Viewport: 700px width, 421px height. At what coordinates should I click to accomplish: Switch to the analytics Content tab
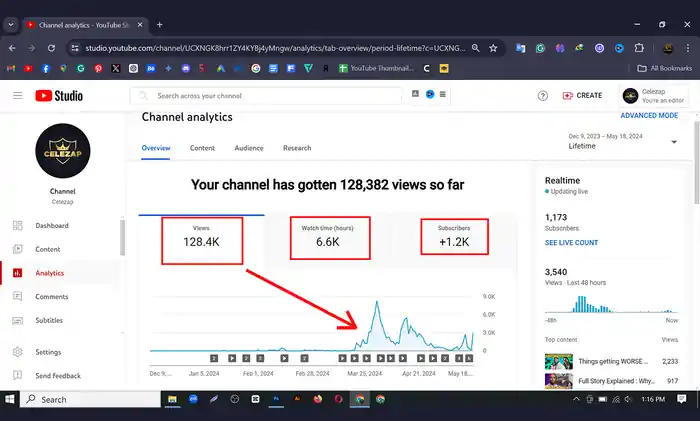(x=202, y=148)
